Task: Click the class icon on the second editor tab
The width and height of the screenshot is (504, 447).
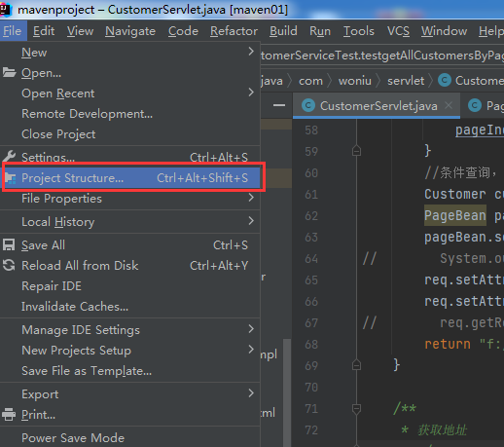Action: coord(475,105)
